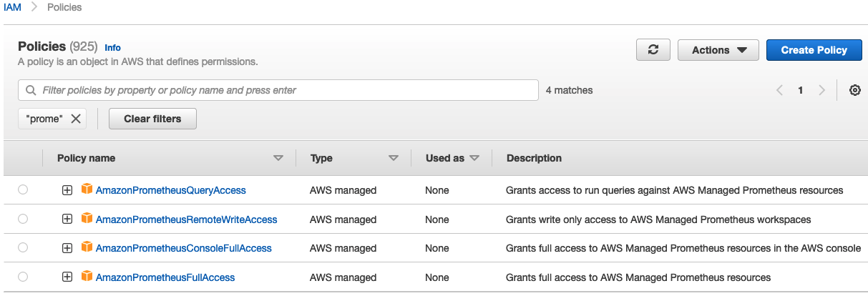
Task: Click "AWS managed" type in AmazonPrometheusQueryAccess row
Action: point(343,190)
